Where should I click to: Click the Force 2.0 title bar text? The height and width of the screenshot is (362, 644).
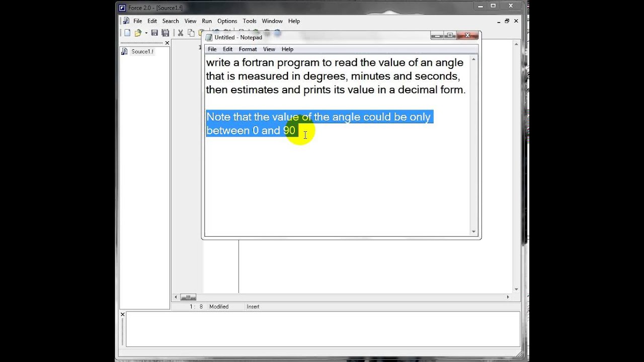click(155, 8)
